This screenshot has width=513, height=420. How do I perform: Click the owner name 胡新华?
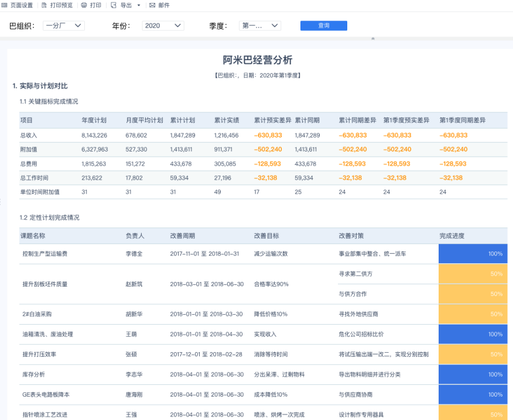[x=134, y=314]
